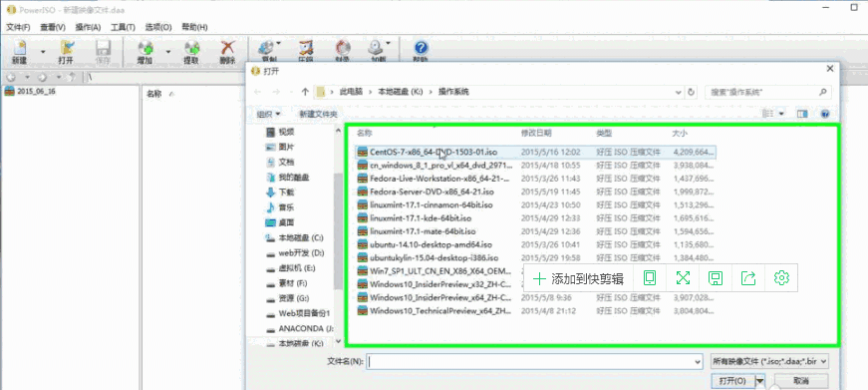This screenshot has height=390, width=868.
Task: Sort files by the 修改日期 column header
Action: pyautogui.click(x=536, y=133)
